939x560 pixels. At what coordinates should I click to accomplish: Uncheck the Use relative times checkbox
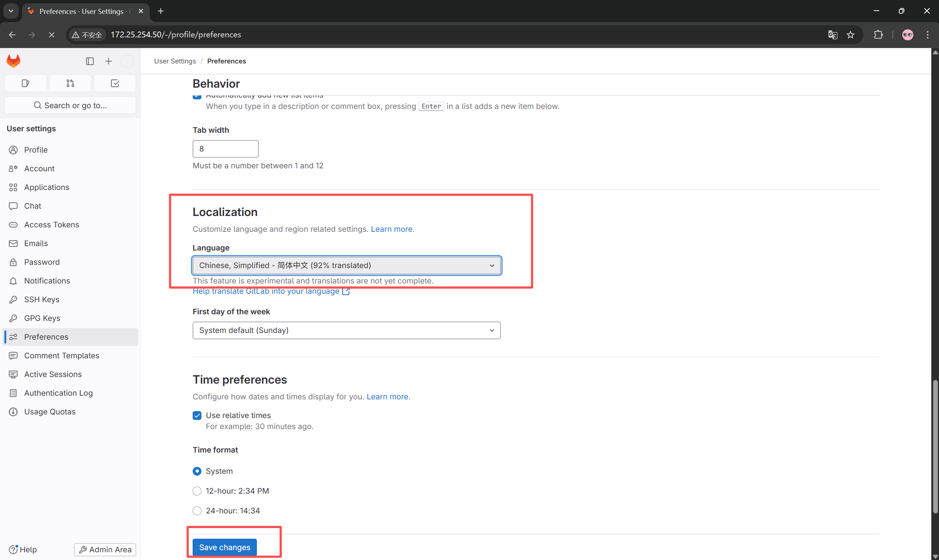197,415
